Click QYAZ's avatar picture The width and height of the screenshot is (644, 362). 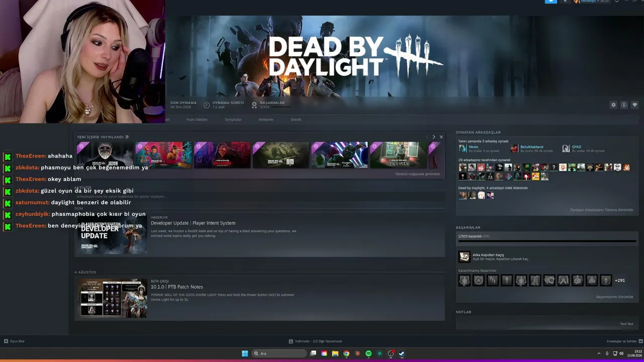click(566, 149)
